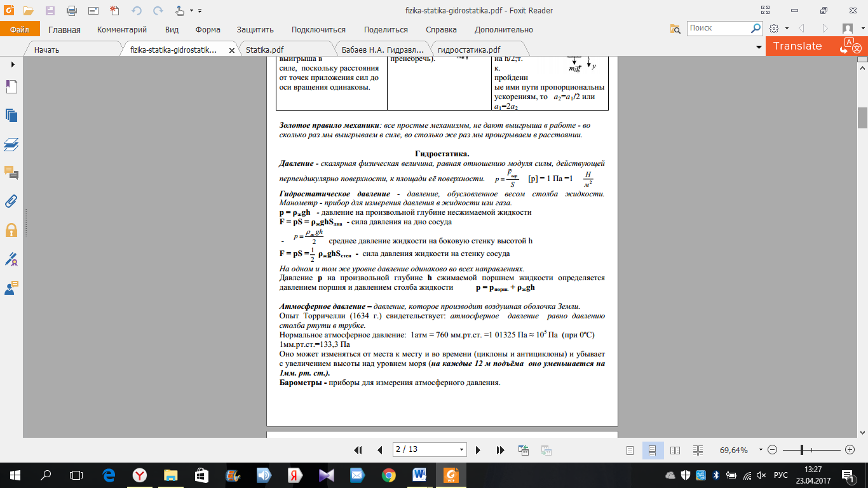868x488 pixels.
Task: Click the Undo arrow in the toolbar
Action: (137, 11)
